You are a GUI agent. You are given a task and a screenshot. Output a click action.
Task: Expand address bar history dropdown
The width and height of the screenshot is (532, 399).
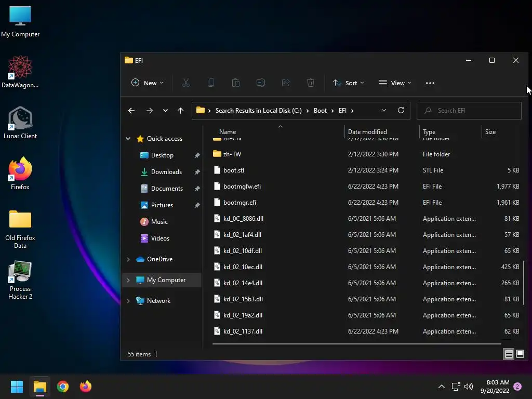coord(384,110)
